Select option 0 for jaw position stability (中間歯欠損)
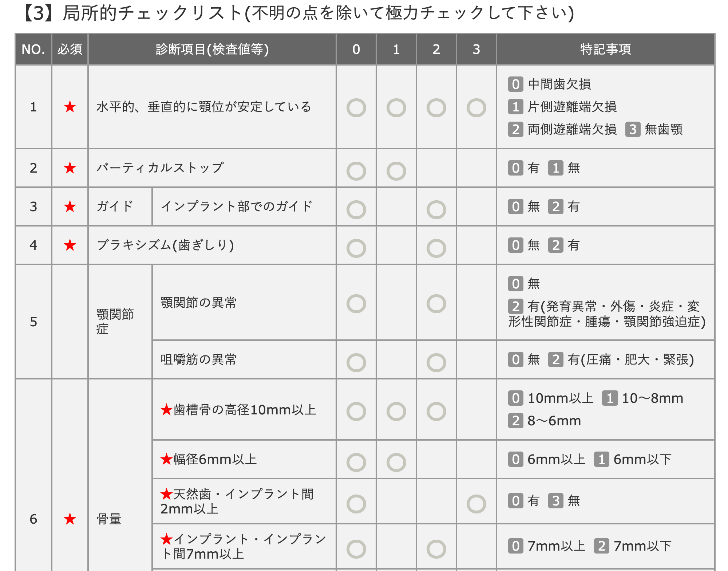The width and height of the screenshot is (728, 571). point(356,108)
